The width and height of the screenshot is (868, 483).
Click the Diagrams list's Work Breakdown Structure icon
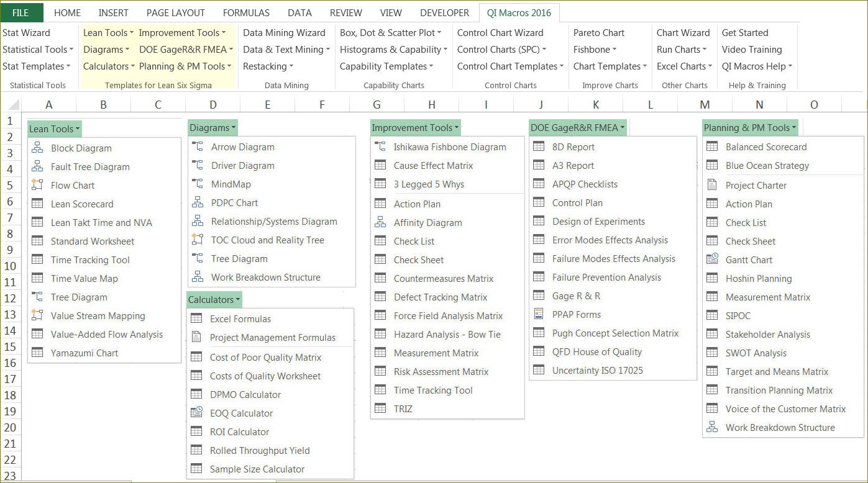click(198, 277)
